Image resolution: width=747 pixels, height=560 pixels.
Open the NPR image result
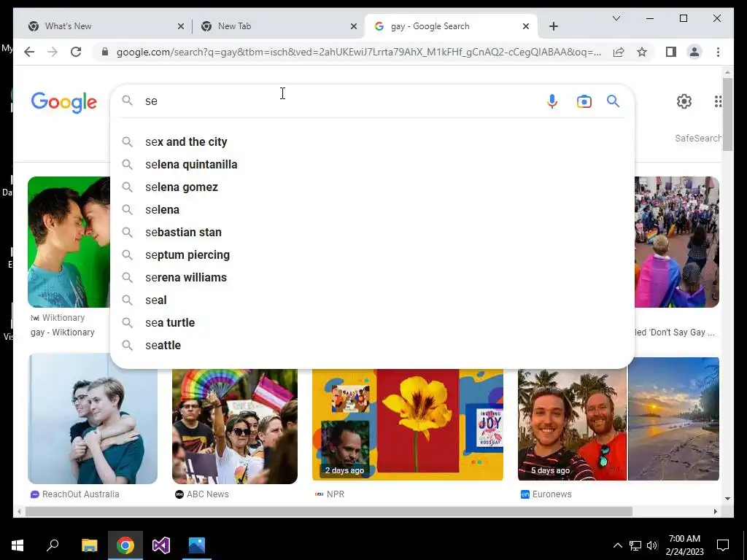[x=407, y=425]
